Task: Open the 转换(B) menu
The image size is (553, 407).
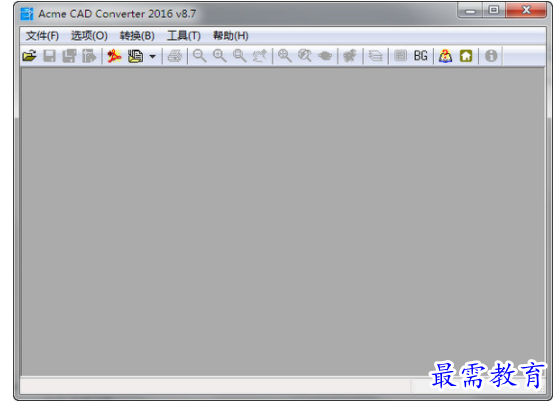Action: pos(137,36)
